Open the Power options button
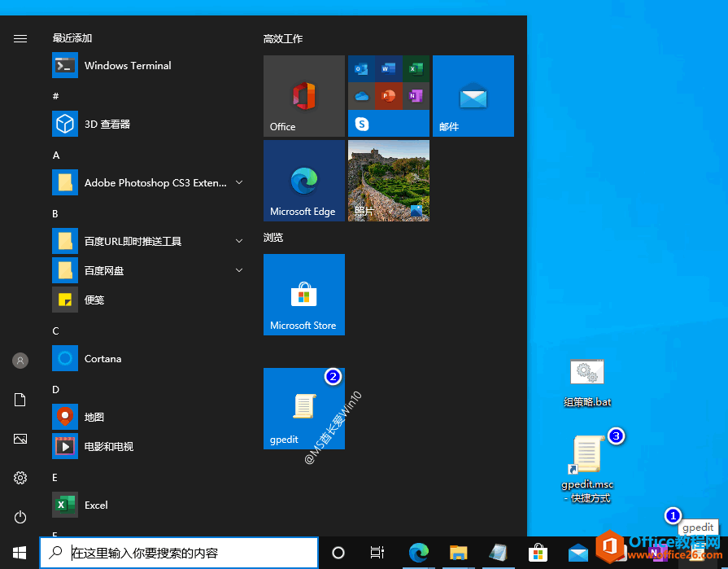Image resolution: width=728 pixels, height=569 pixels. 20,517
